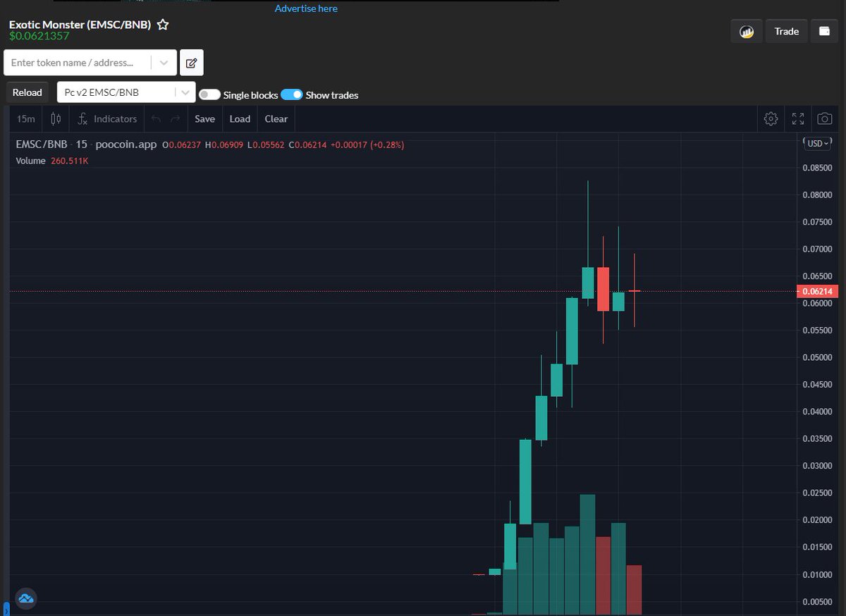This screenshot has height=616, width=846.
Task: Click the 0.08500 price axis label
Action: click(x=817, y=168)
